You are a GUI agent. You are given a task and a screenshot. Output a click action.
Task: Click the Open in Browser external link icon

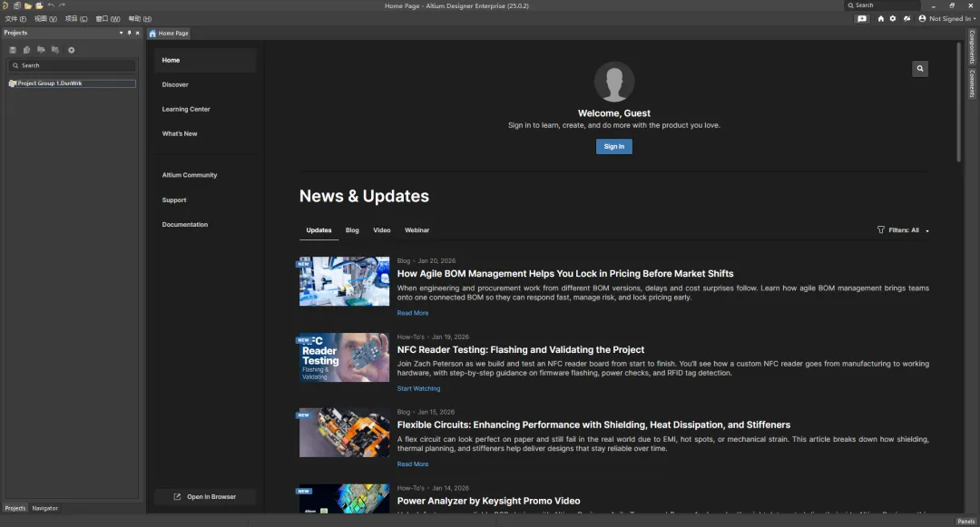[x=177, y=496]
